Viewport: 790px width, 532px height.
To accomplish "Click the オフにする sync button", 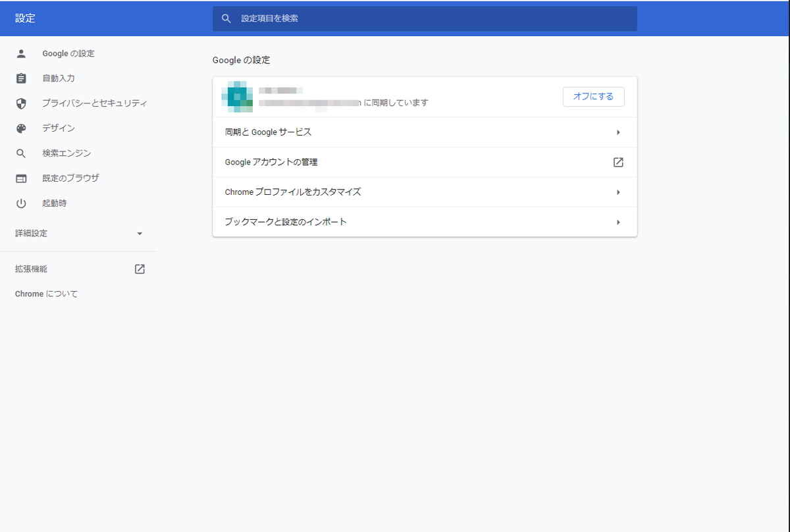I will [593, 97].
